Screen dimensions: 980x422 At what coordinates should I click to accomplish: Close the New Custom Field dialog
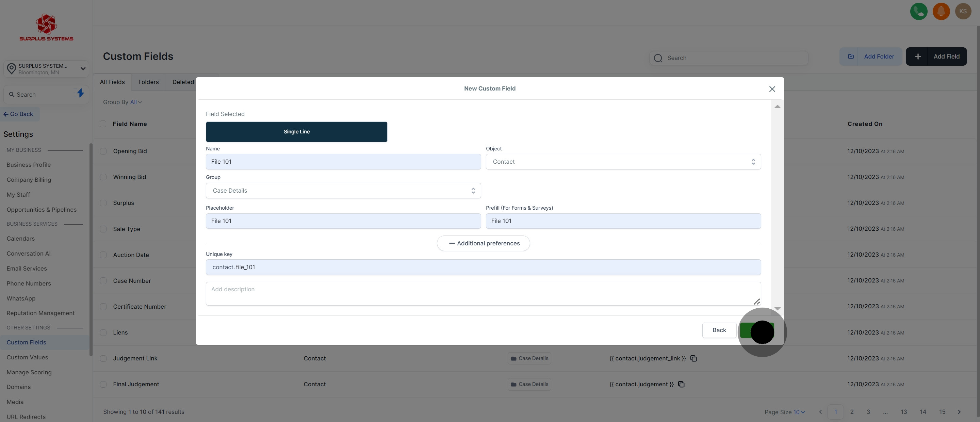coord(772,89)
